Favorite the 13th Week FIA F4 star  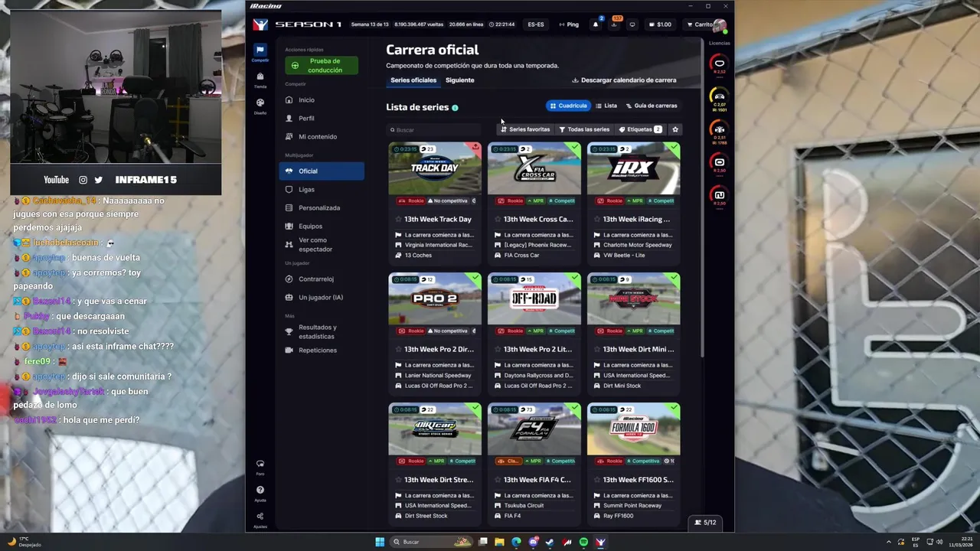[x=498, y=480]
